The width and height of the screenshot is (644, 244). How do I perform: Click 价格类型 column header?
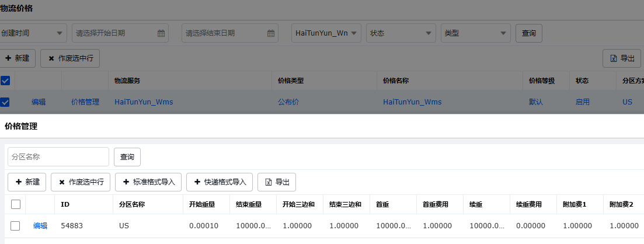click(x=291, y=81)
